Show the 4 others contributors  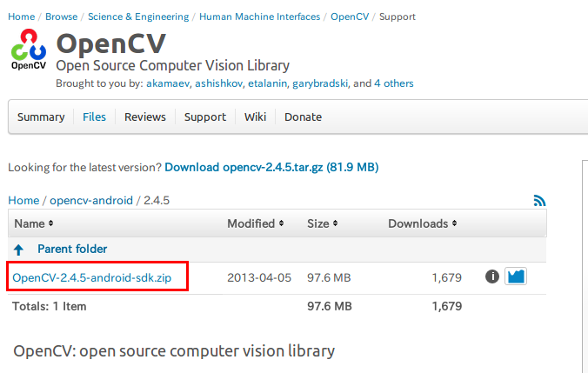(394, 83)
